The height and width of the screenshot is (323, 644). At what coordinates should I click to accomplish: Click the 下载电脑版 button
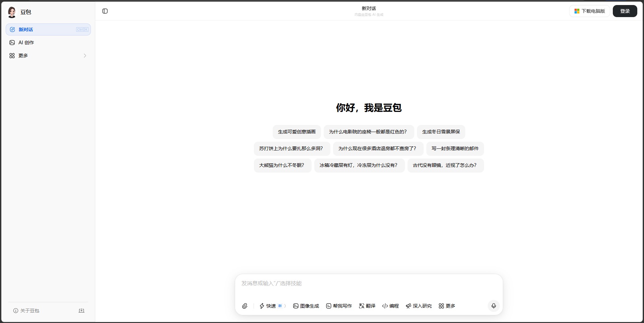pyautogui.click(x=589, y=11)
